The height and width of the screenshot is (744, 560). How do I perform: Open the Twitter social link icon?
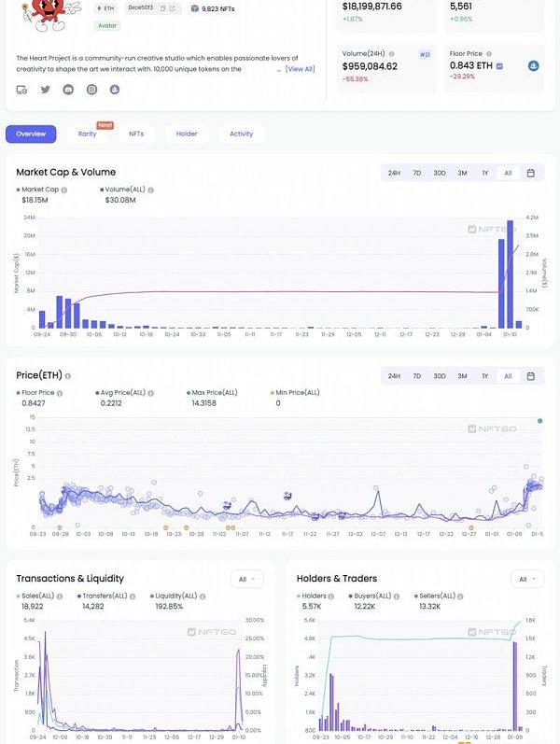[x=45, y=90]
